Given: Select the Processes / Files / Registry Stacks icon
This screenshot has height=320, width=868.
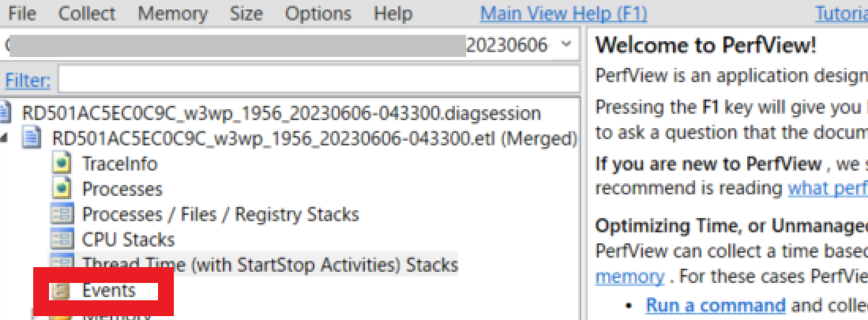Looking at the screenshot, I should pyautogui.click(x=62, y=215).
